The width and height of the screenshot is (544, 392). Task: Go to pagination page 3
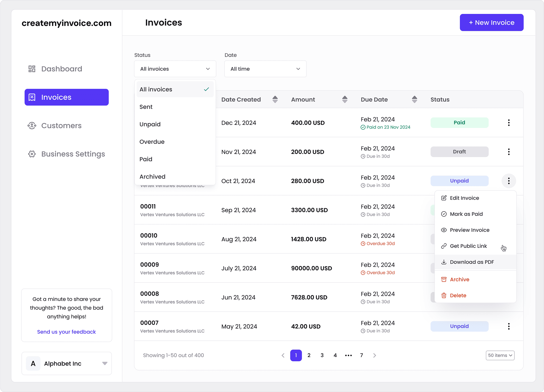(x=322, y=355)
